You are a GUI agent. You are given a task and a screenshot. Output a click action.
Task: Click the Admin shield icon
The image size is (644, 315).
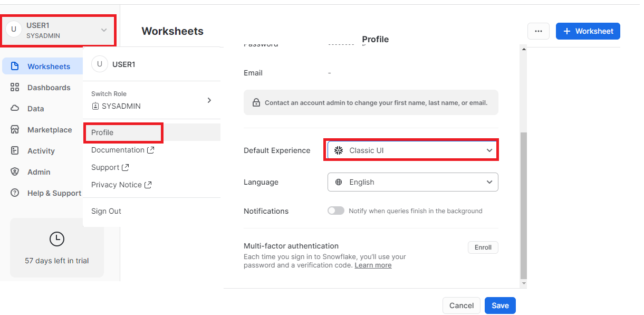coord(15,172)
